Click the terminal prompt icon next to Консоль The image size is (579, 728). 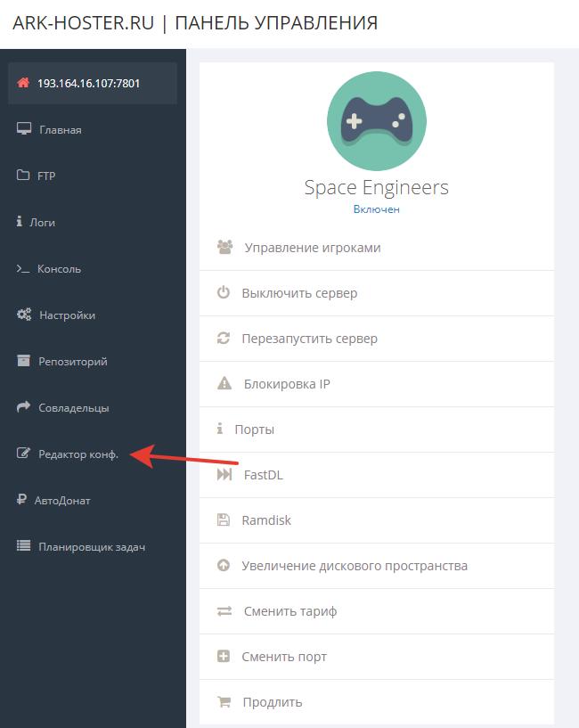pyautogui.click(x=23, y=268)
